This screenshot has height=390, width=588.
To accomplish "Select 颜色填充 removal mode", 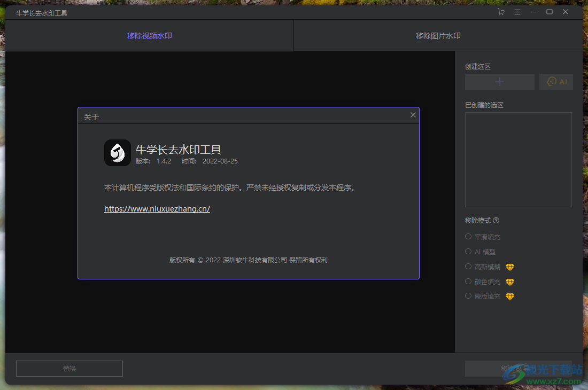I will 483,282.
